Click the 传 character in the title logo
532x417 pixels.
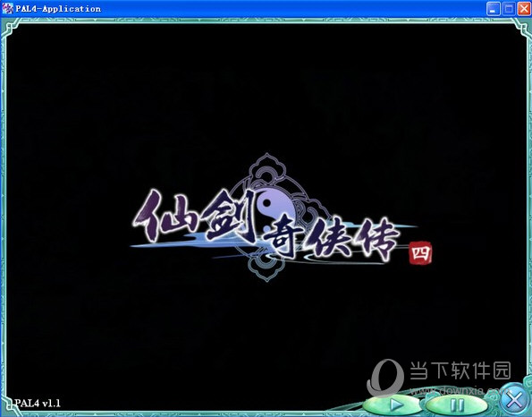click(375, 240)
